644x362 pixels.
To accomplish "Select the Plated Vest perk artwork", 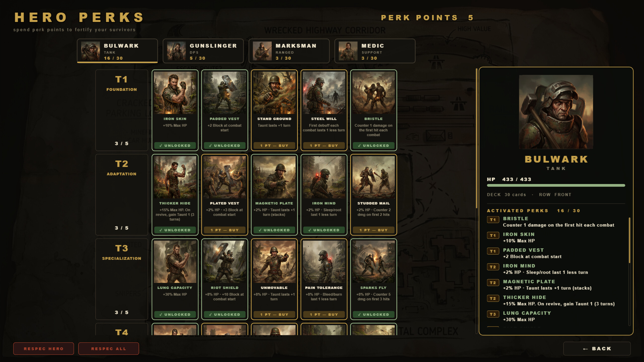I will pyautogui.click(x=225, y=177).
